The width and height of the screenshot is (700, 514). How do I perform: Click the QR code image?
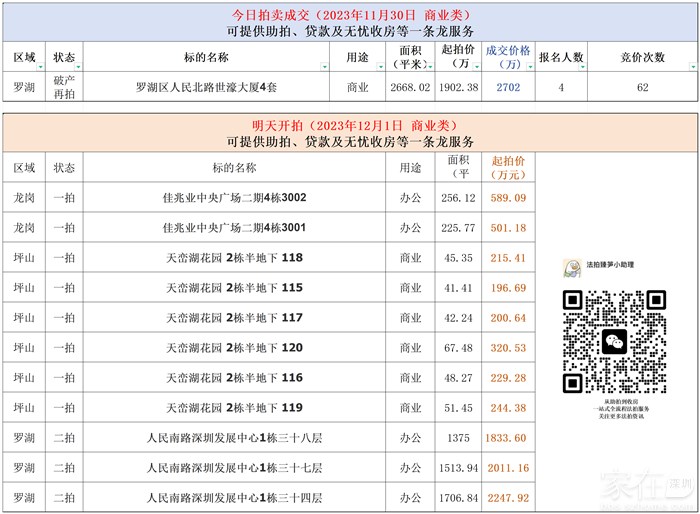tap(615, 341)
